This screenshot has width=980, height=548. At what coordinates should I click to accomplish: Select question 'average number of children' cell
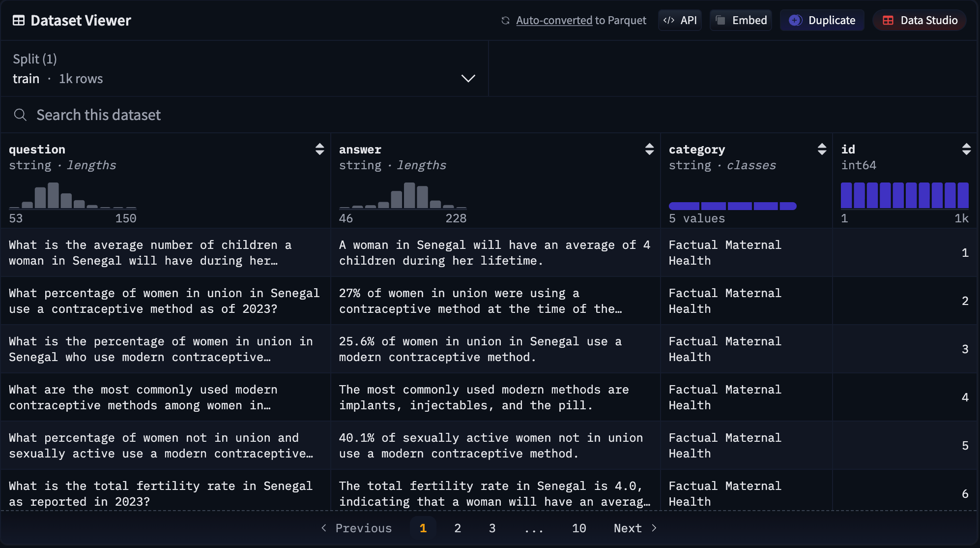pyautogui.click(x=166, y=253)
